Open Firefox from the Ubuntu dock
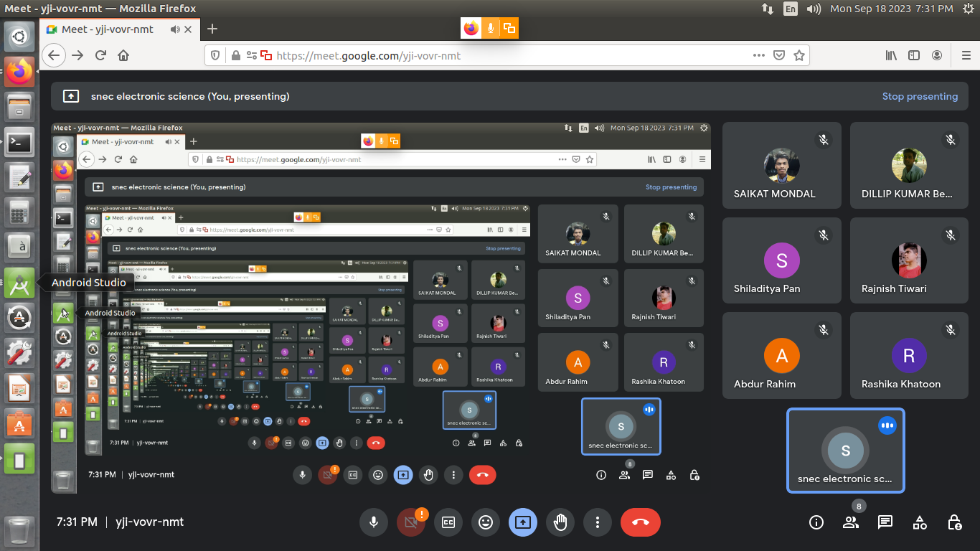This screenshot has width=980, height=551. pos(19,71)
